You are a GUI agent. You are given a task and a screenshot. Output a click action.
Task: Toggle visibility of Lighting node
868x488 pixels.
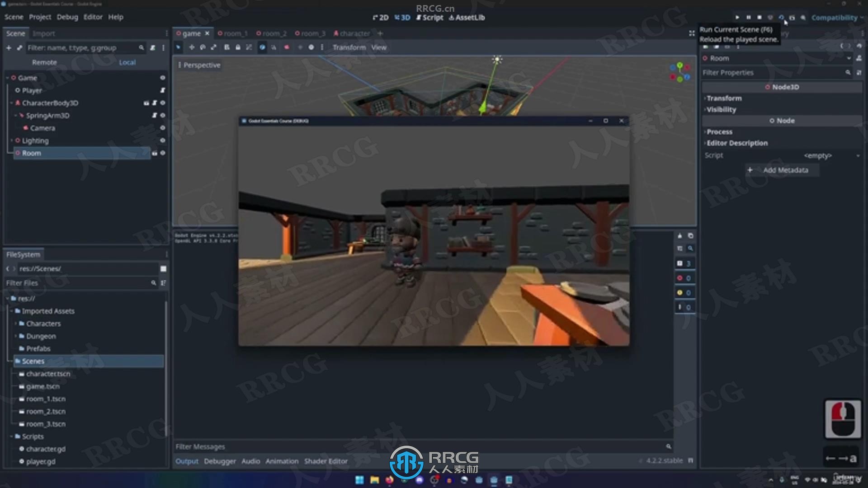click(163, 140)
